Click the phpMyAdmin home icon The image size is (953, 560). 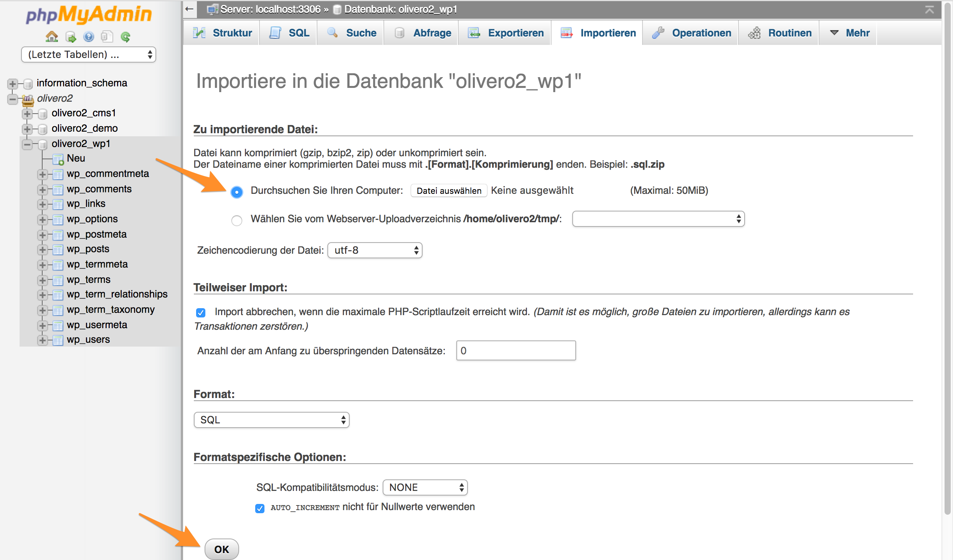pyautogui.click(x=51, y=36)
